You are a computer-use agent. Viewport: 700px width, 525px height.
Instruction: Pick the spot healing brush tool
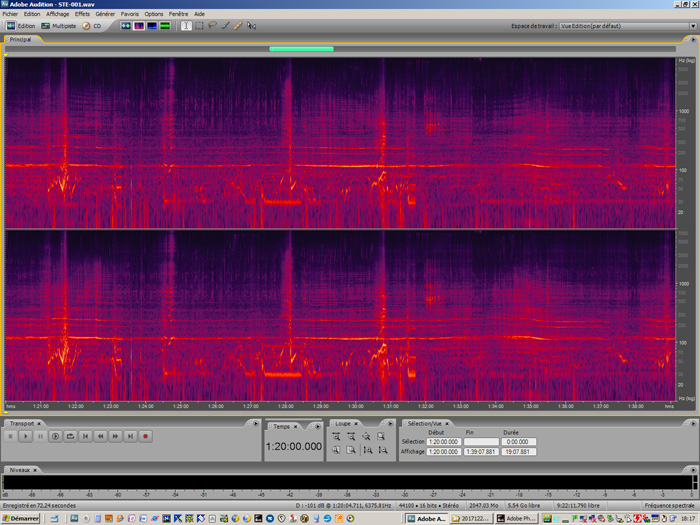click(x=238, y=26)
